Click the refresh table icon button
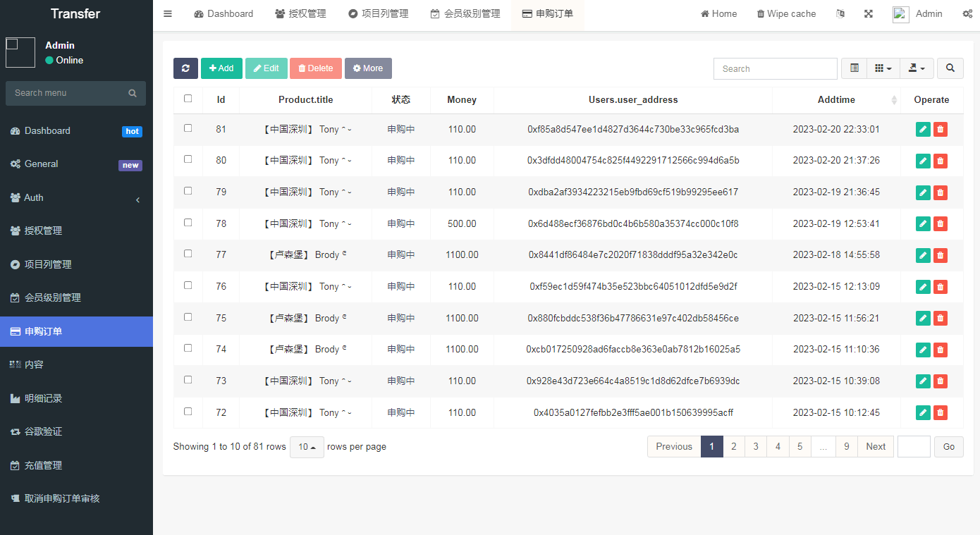 pyautogui.click(x=185, y=68)
